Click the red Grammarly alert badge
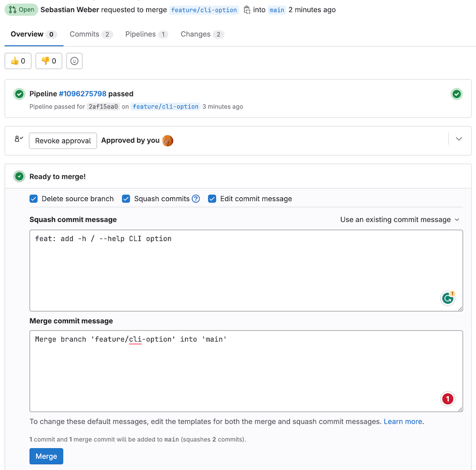 tap(447, 399)
